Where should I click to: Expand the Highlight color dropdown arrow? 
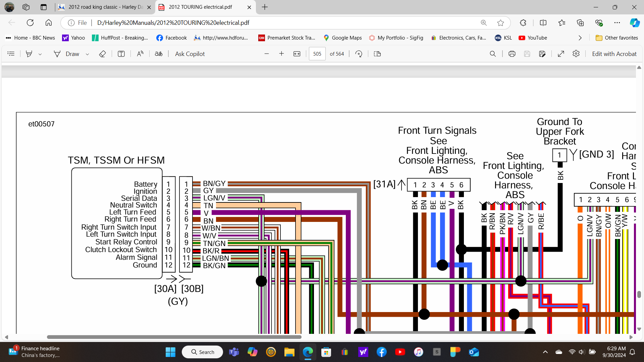(x=40, y=54)
